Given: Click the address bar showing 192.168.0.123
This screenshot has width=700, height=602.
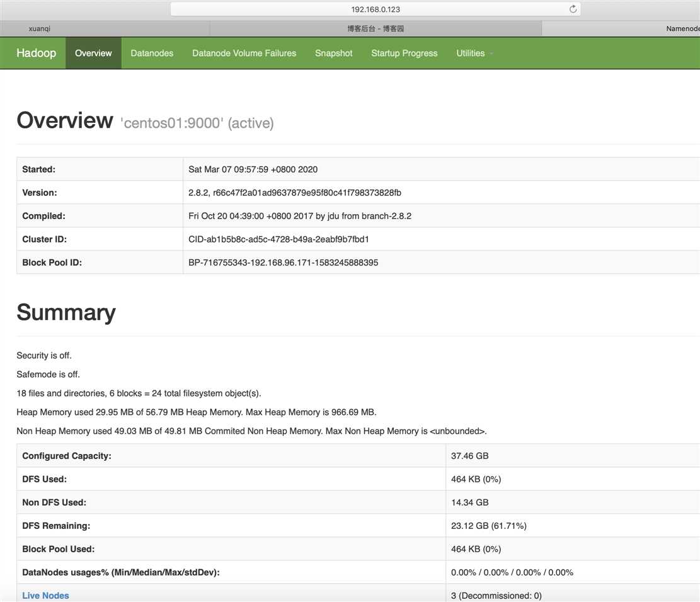Looking at the screenshot, I should [x=376, y=9].
